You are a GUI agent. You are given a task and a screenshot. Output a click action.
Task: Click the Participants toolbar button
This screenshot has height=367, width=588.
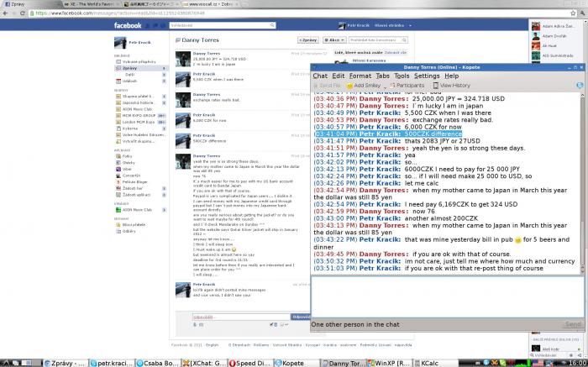409,86
